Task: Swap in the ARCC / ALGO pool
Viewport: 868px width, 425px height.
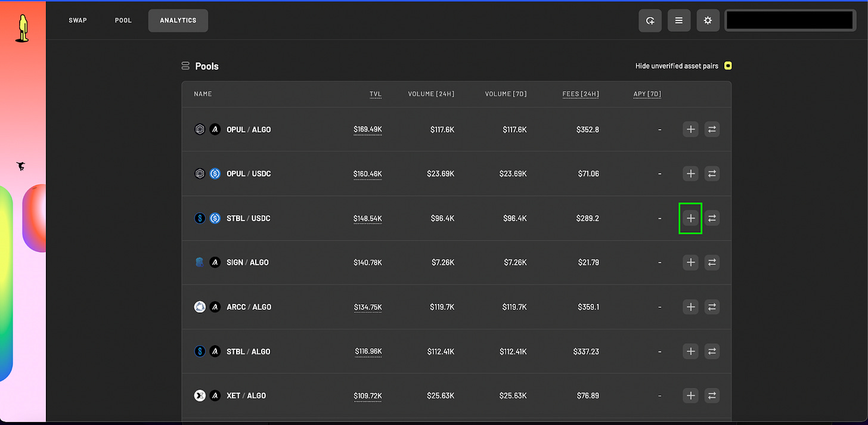Action: point(712,307)
